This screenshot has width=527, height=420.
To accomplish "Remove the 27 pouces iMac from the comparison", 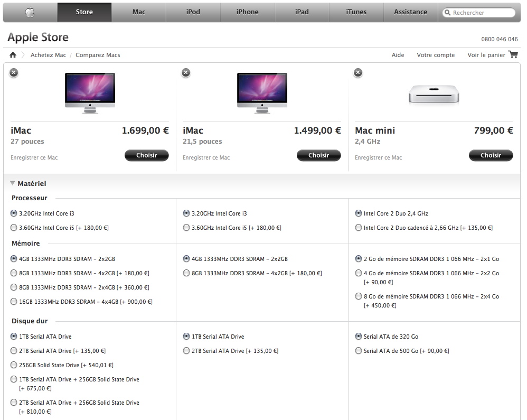I will tap(14, 72).
